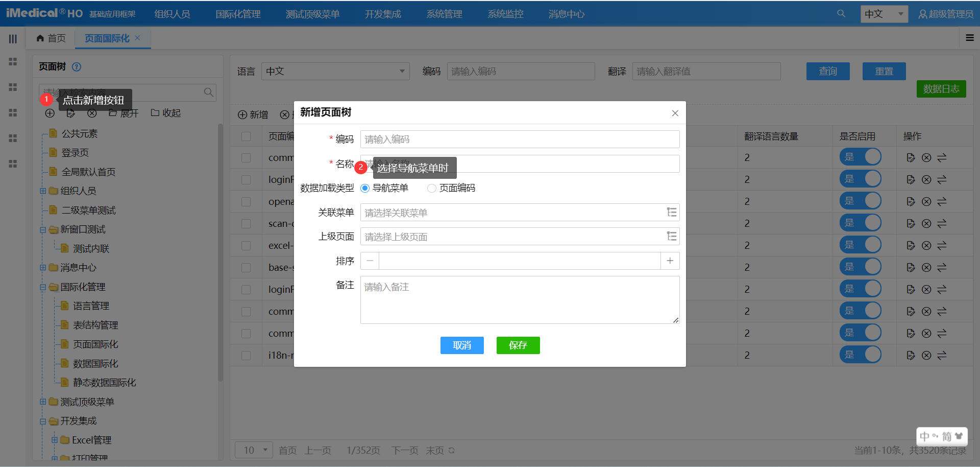Expand the Excel管理 tree node
980x467 pixels.
point(55,440)
